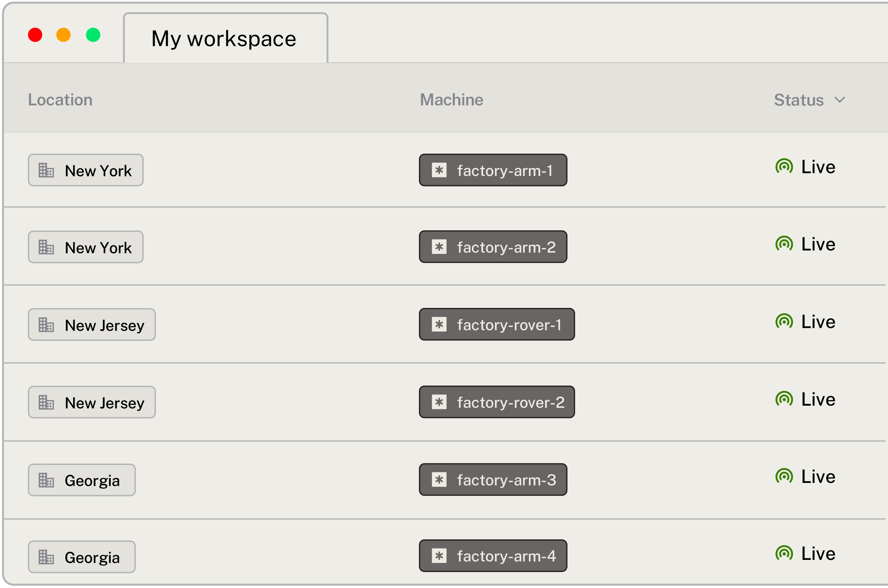
Task: Open the Status column sort dropdown
Action: point(840,100)
